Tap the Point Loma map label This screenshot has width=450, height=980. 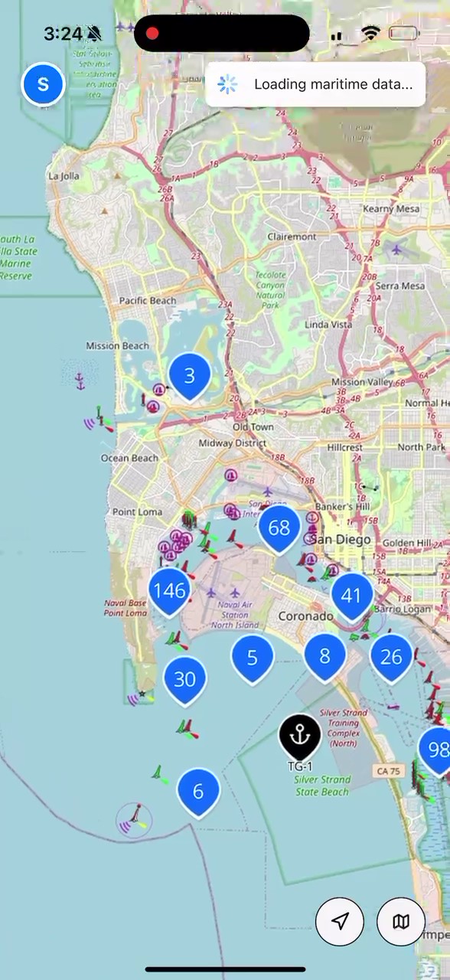[137, 512]
